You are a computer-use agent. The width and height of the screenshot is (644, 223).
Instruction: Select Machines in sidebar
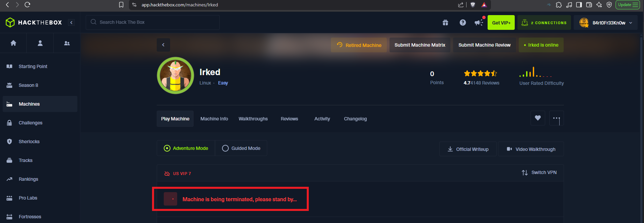coord(40,104)
